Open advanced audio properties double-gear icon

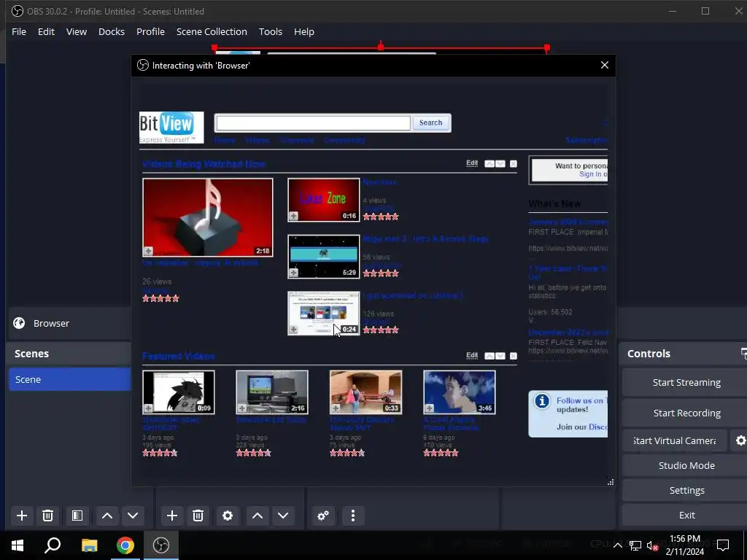[x=323, y=516]
